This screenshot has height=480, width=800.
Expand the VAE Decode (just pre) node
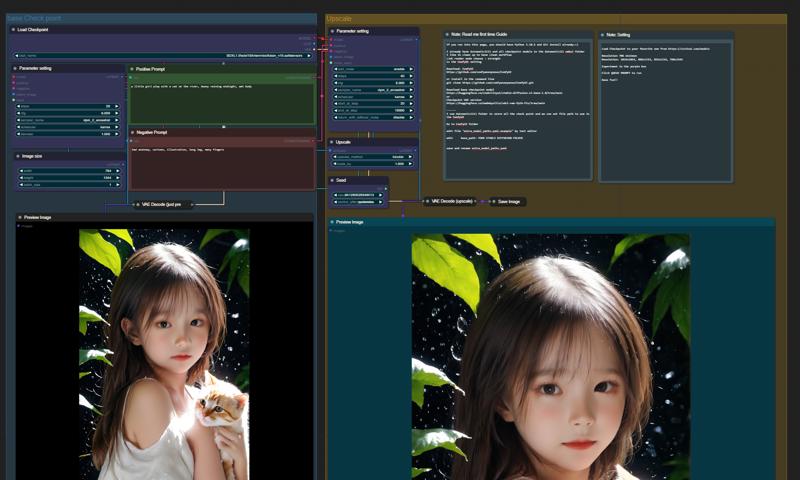[138, 205]
